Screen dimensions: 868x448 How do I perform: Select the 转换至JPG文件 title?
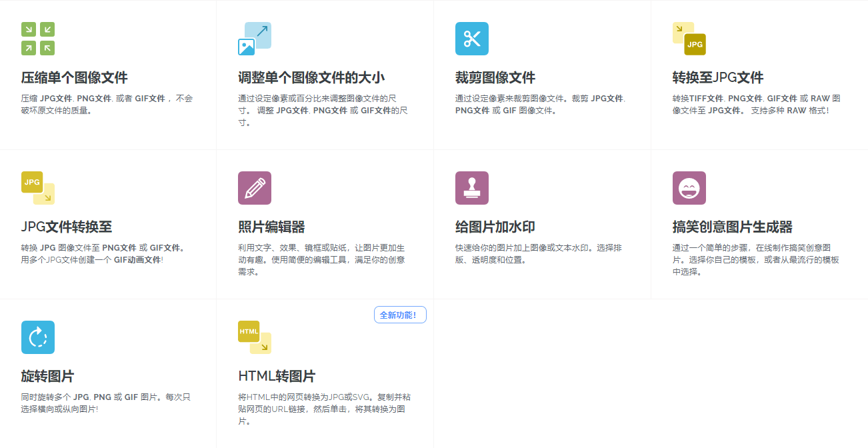[x=718, y=77]
